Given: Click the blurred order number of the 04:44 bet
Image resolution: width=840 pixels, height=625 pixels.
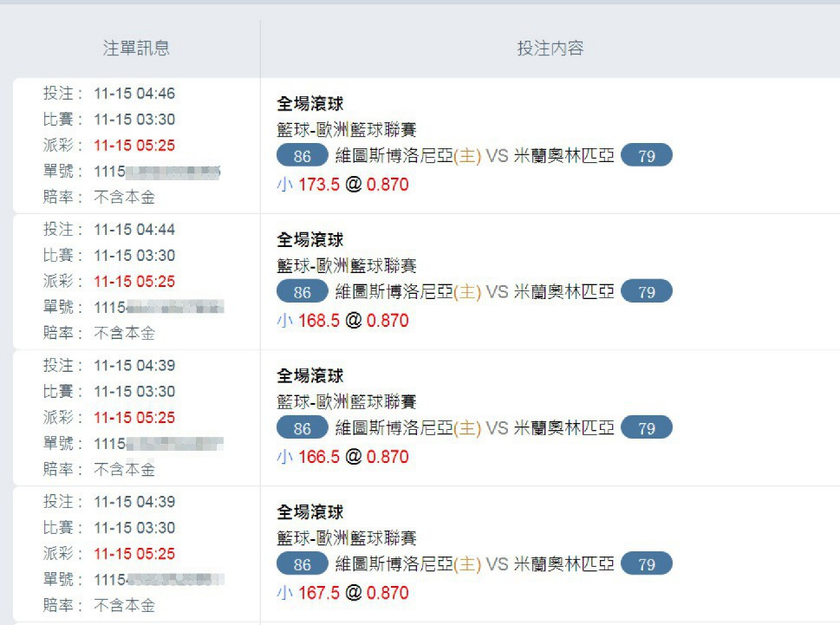Looking at the screenshot, I should (160, 308).
